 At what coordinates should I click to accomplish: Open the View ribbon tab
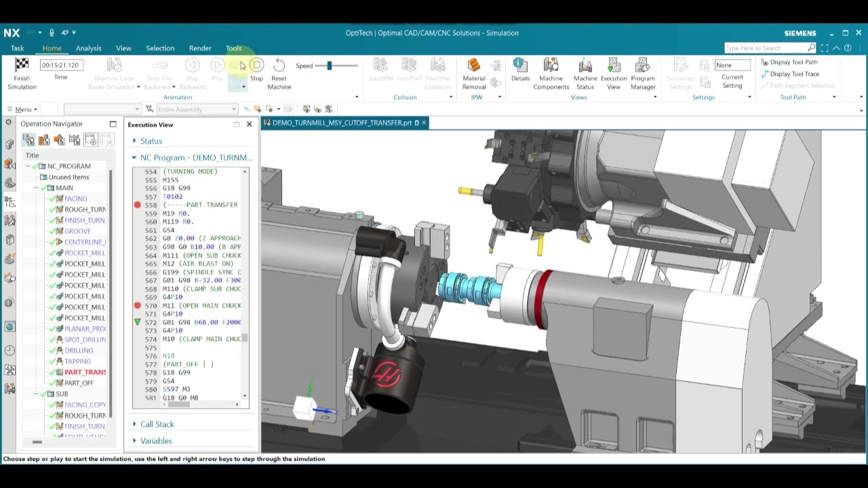pyautogui.click(x=123, y=48)
